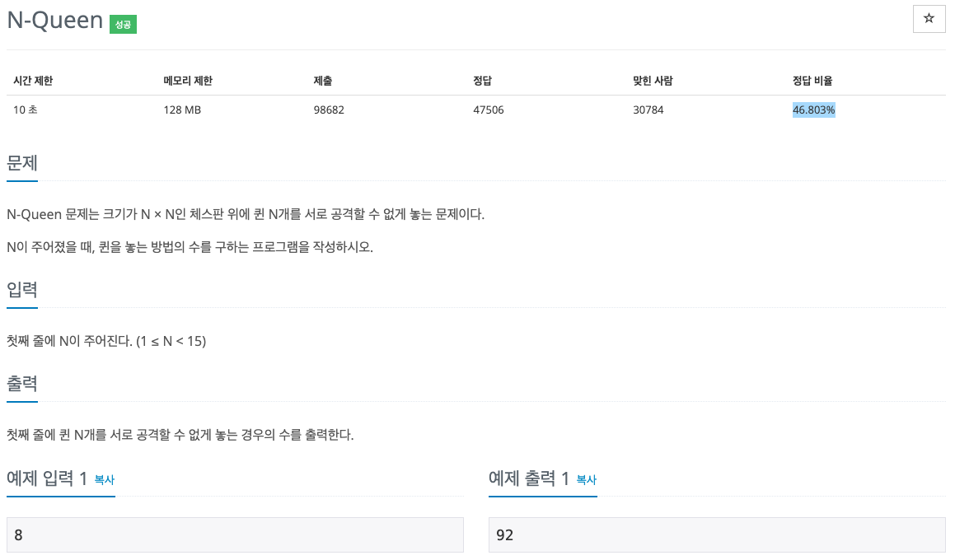Click the 문제 section heading

tap(22, 163)
